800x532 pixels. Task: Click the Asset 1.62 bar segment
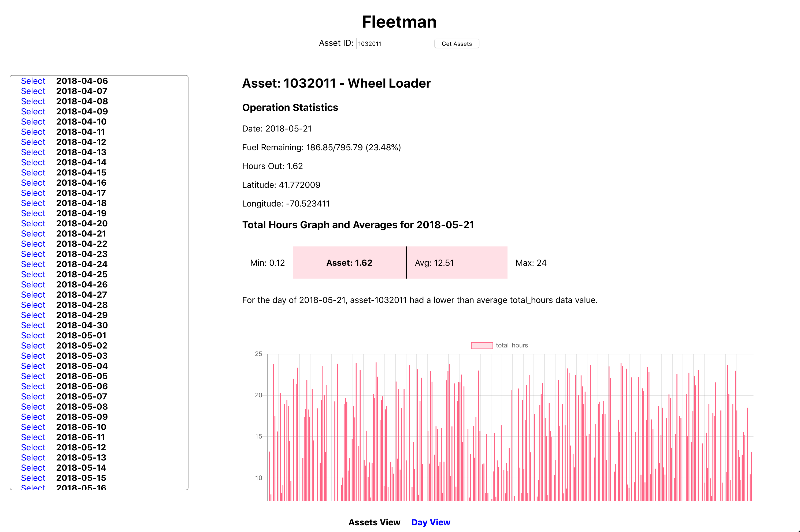click(349, 263)
